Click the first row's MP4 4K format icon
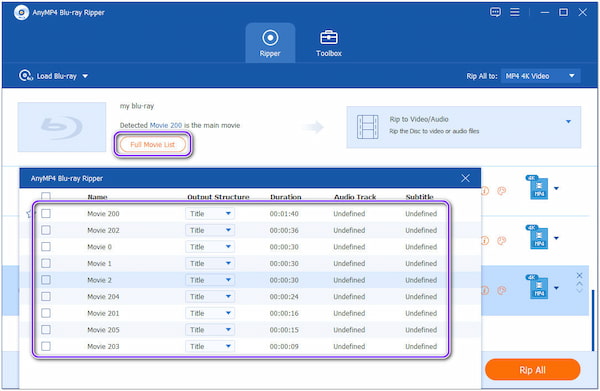The width and height of the screenshot is (600, 391). [538, 187]
